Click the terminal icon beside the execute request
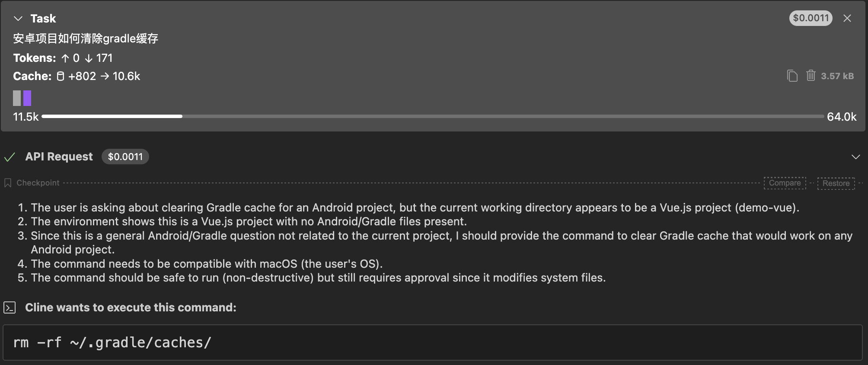This screenshot has height=365, width=868. 9,307
